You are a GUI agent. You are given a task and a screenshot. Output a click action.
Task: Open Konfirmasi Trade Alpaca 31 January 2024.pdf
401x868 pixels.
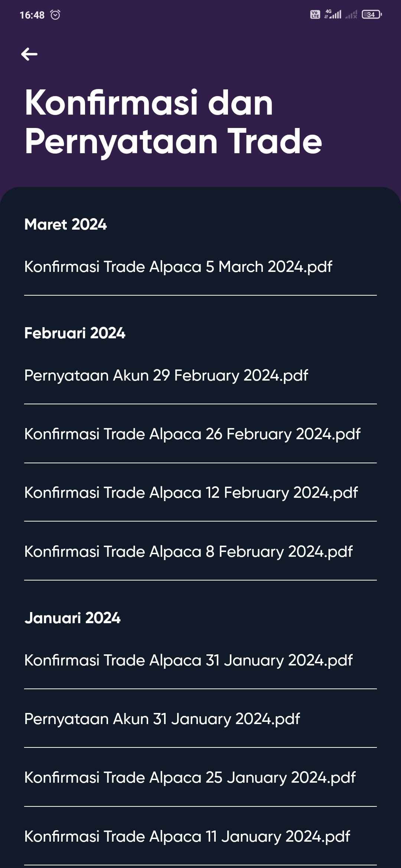(x=200, y=660)
